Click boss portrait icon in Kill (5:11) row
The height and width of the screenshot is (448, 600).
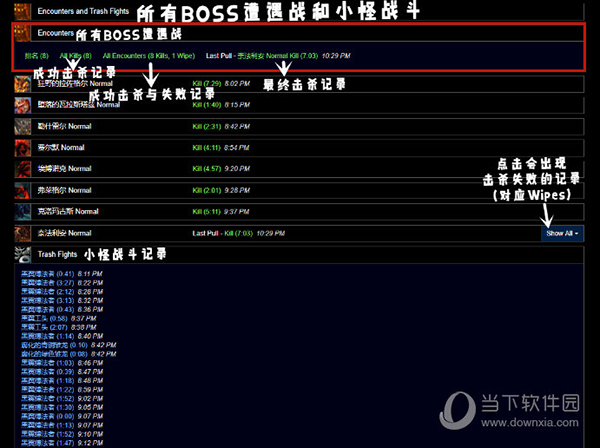pyautogui.click(x=22, y=212)
